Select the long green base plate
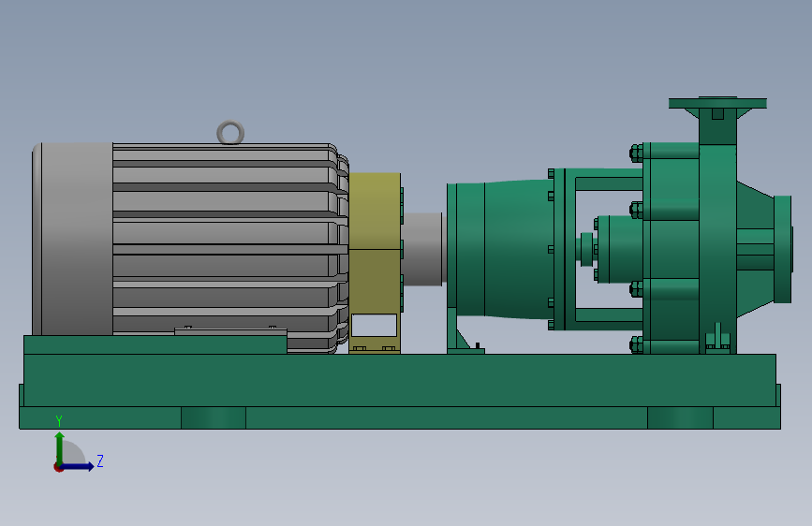 [400, 391]
